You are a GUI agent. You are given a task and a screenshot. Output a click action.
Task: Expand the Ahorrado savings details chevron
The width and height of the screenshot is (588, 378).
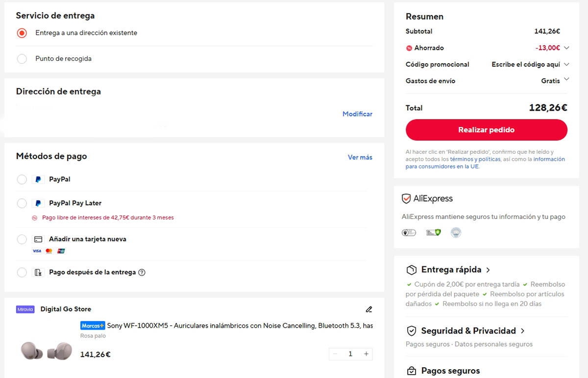[x=566, y=48]
